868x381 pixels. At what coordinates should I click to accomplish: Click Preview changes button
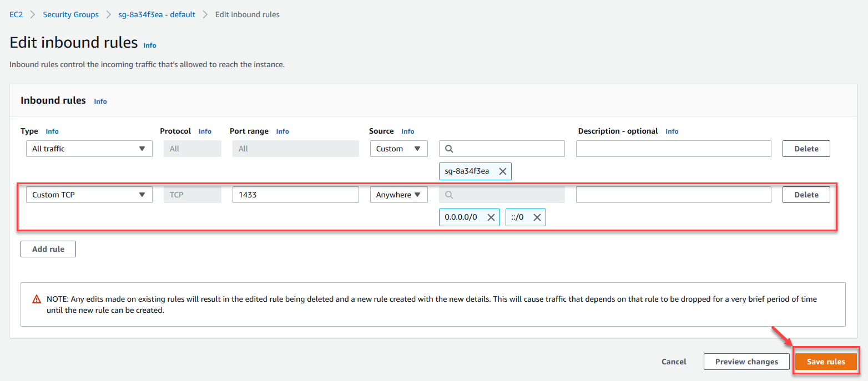tap(746, 362)
